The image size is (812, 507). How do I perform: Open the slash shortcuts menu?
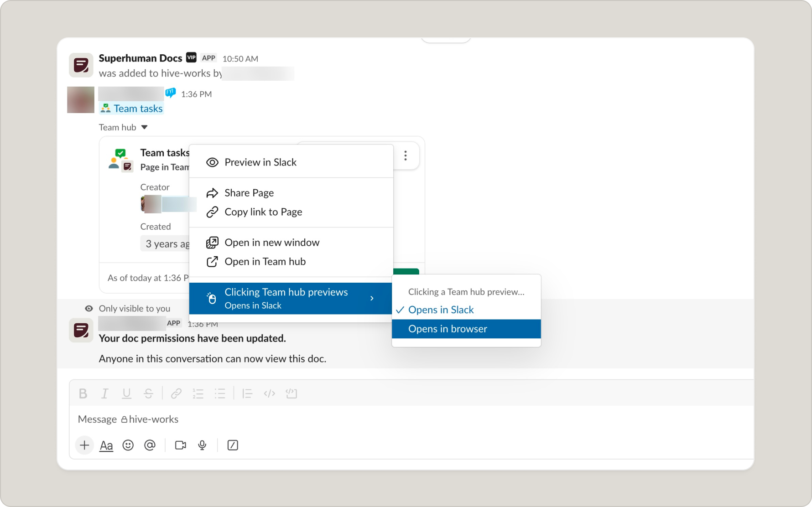(x=233, y=445)
